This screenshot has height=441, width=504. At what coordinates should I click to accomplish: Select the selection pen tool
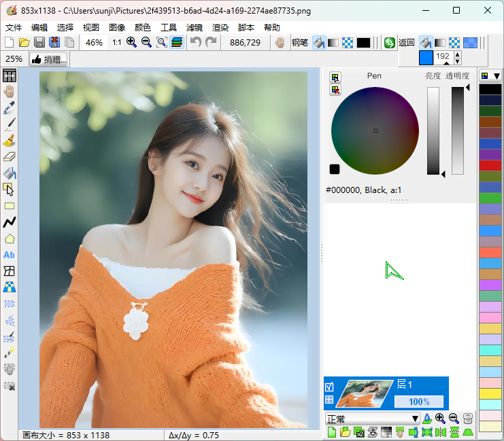click(x=10, y=337)
